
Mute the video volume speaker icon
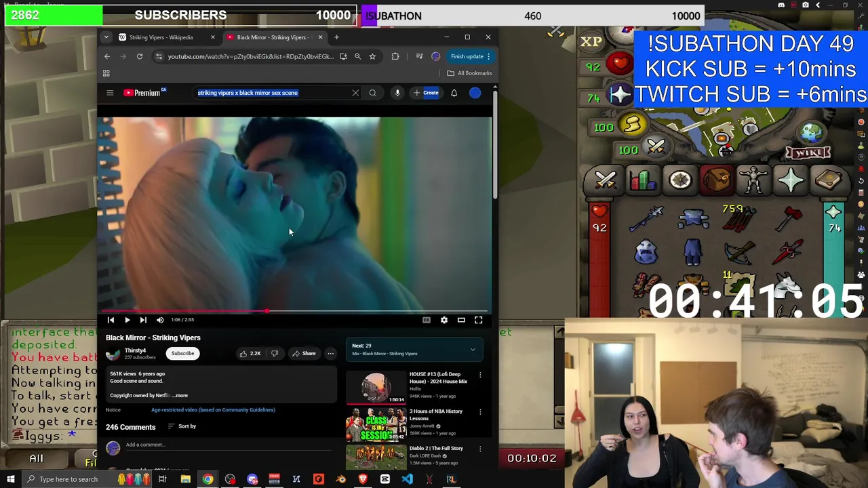160,320
